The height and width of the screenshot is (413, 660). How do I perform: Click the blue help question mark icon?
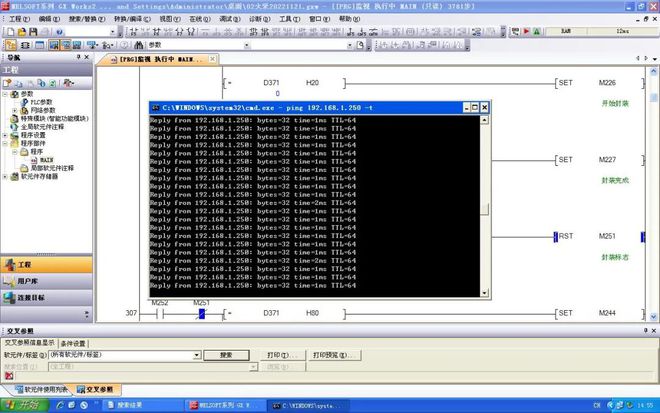click(x=59, y=32)
